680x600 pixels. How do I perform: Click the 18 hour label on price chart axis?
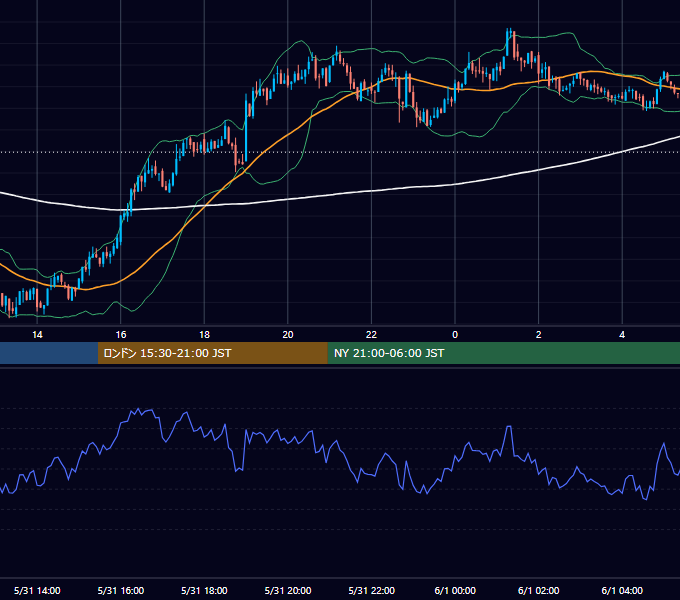coord(204,335)
